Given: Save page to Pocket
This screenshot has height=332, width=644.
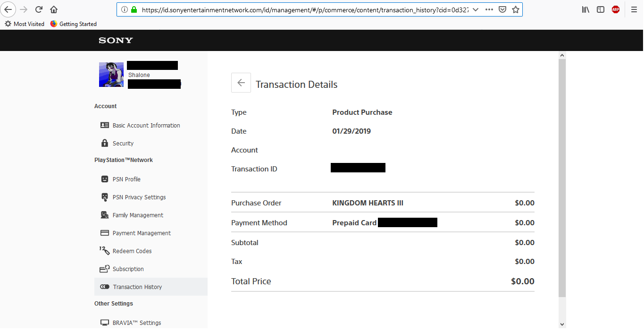Looking at the screenshot, I should pyautogui.click(x=502, y=9).
